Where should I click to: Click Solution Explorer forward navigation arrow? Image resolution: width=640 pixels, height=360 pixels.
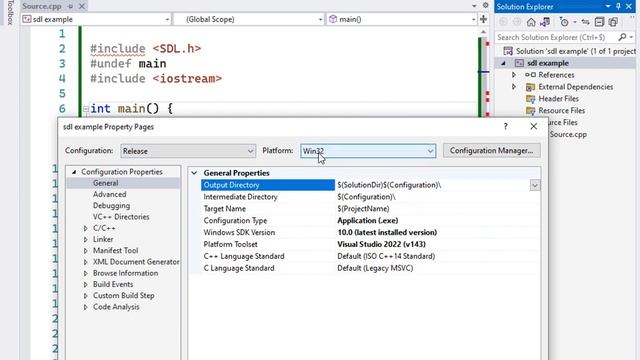click(517, 22)
